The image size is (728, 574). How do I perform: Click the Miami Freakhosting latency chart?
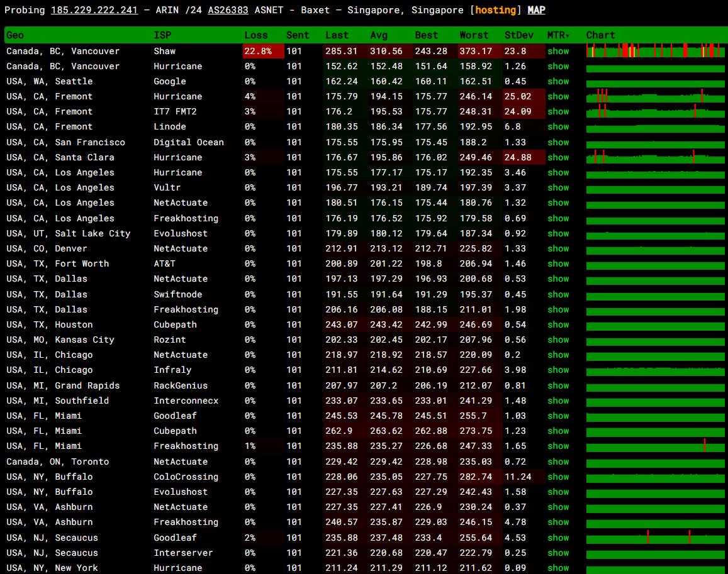pos(655,446)
